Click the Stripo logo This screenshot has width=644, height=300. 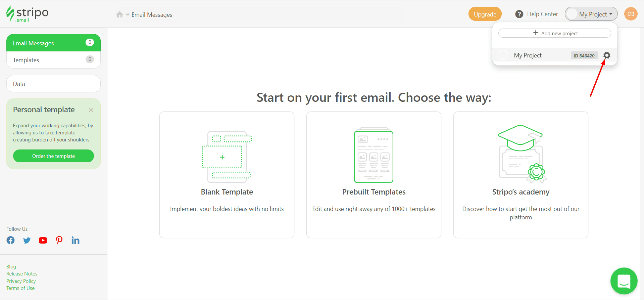click(x=27, y=13)
